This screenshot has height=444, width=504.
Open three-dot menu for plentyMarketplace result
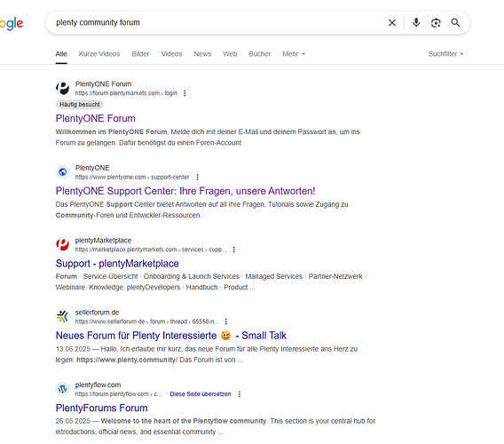click(233, 250)
